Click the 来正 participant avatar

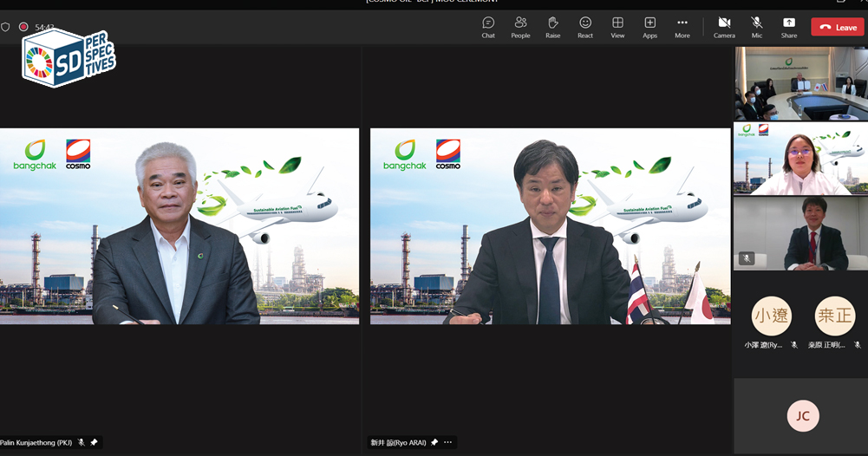click(x=835, y=316)
